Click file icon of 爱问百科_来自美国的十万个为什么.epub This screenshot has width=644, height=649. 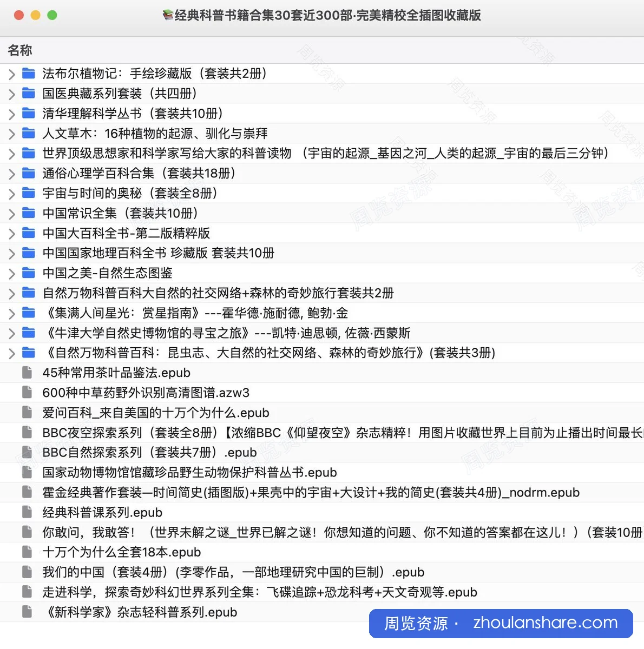[x=27, y=412]
